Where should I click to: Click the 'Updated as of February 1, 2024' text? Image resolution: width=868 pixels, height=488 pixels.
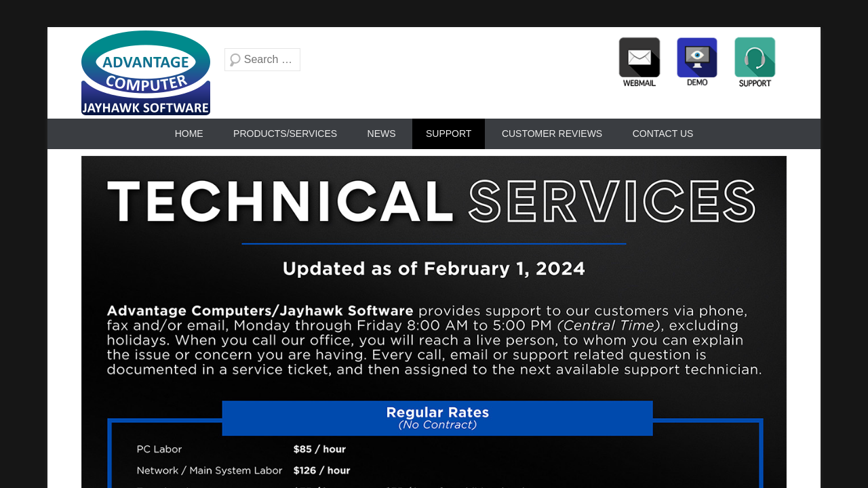(433, 269)
